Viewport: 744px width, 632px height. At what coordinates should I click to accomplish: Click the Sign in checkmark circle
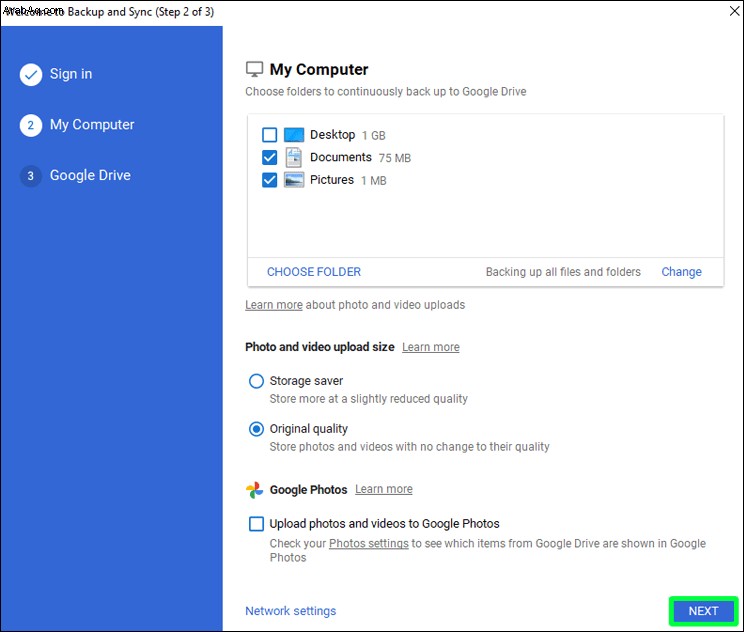pos(31,74)
